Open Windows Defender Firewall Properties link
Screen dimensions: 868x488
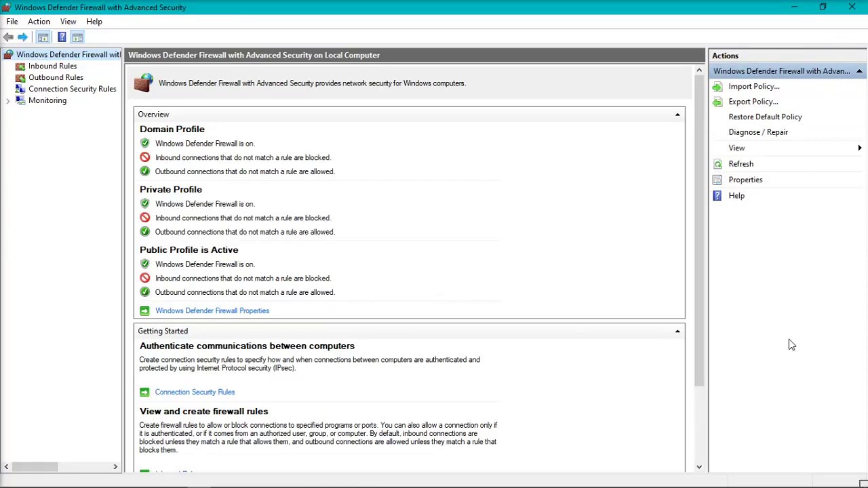pyautogui.click(x=212, y=310)
